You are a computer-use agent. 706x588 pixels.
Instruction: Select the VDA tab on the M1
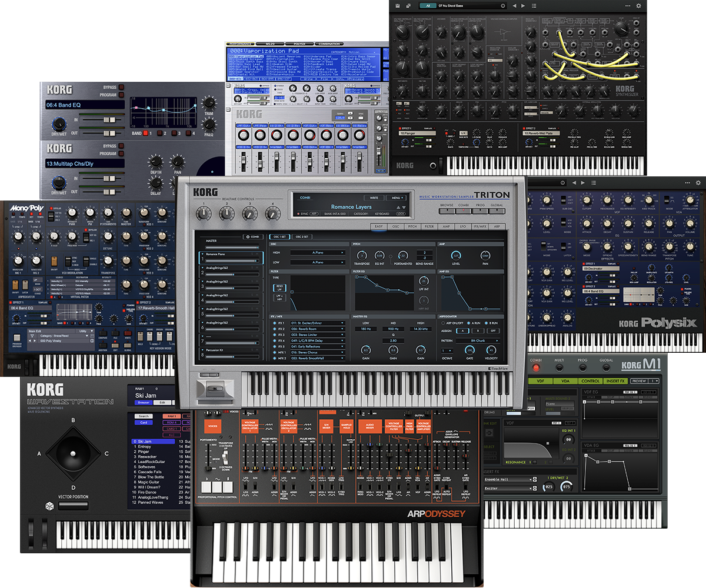click(565, 381)
